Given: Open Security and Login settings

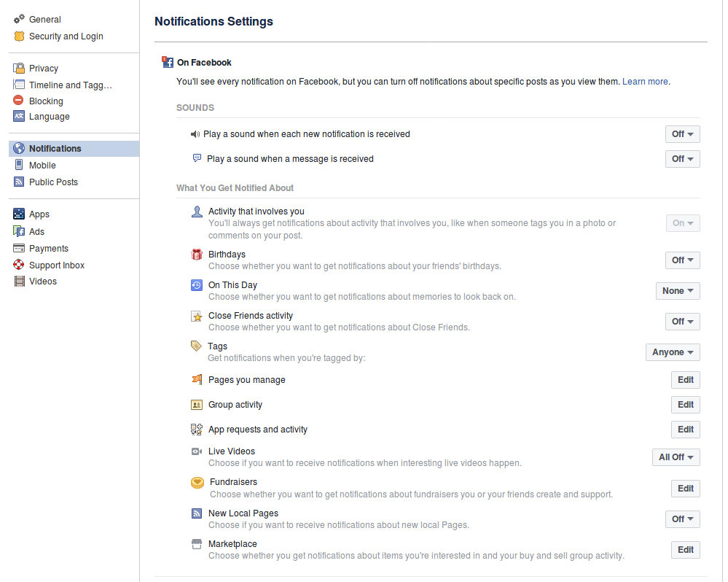Looking at the screenshot, I should [x=66, y=36].
